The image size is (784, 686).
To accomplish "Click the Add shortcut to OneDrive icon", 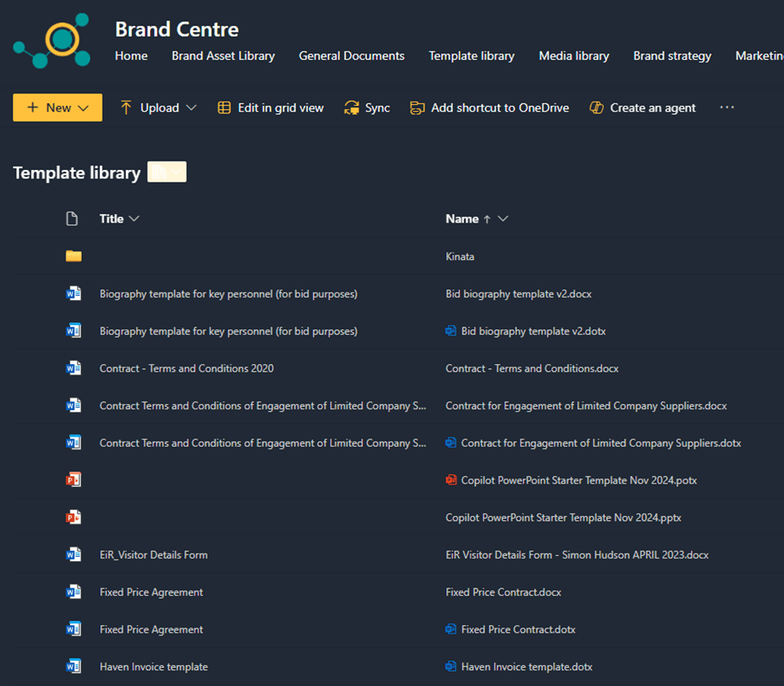I will click(416, 108).
